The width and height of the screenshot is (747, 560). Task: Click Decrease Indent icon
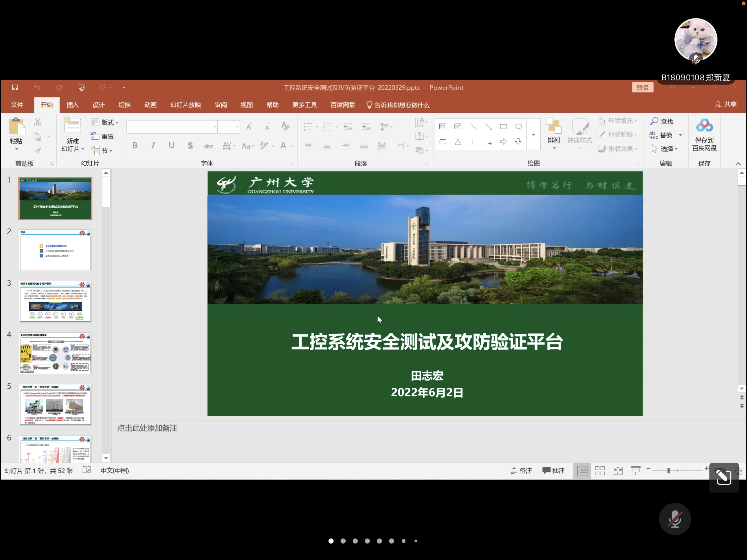[x=348, y=127]
